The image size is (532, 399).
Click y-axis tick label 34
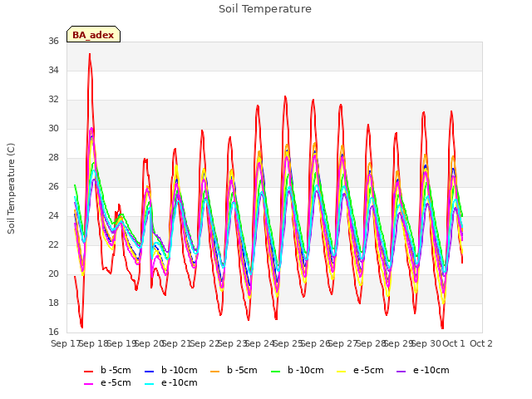click(53, 70)
